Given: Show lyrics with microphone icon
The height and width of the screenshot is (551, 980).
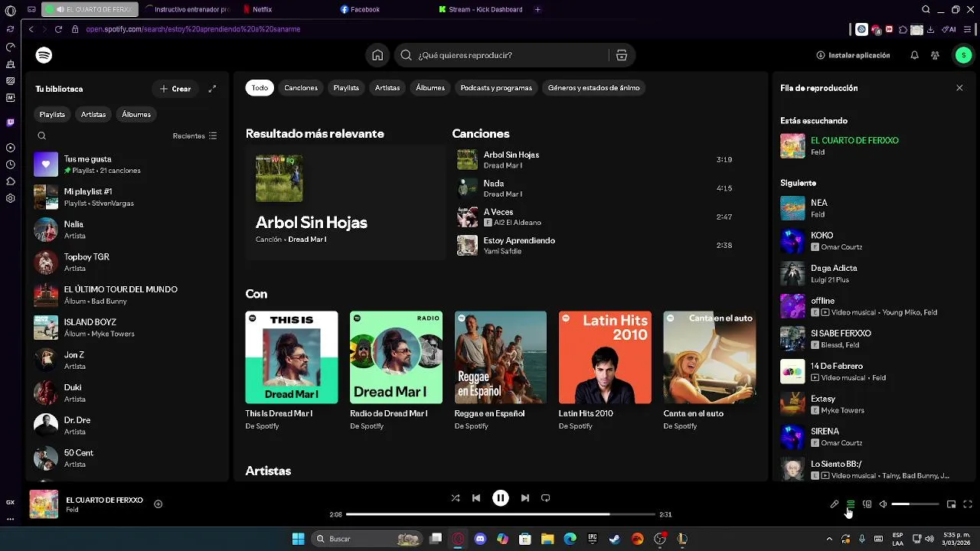Looking at the screenshot, I should (x=835, y=504).
